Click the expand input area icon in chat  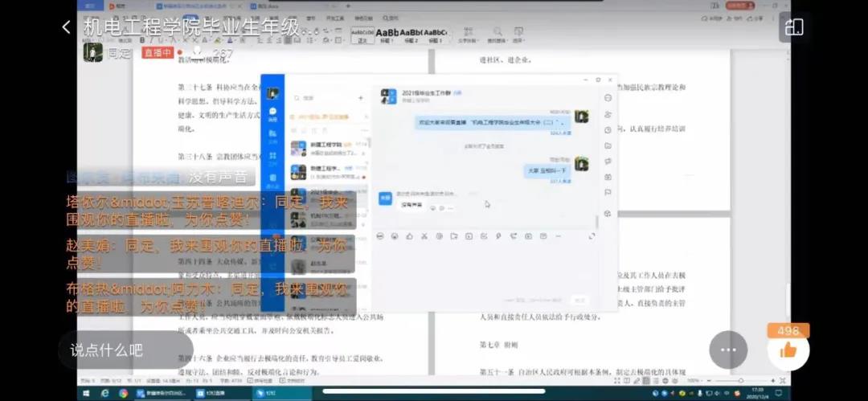pos(592,236)
